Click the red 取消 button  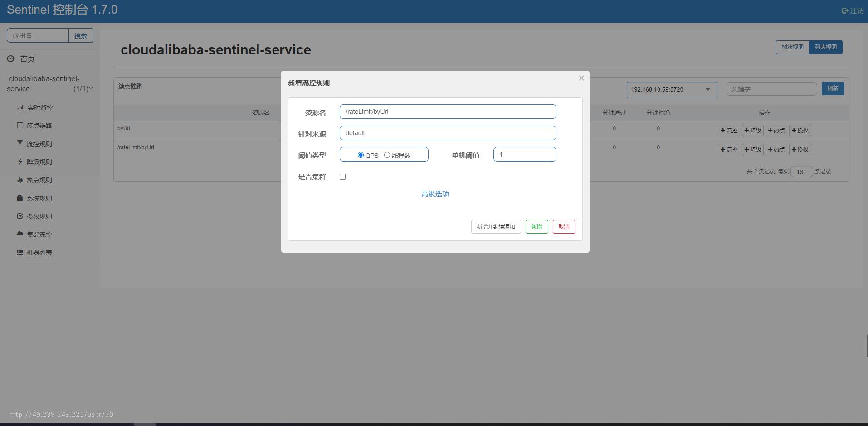564,227
